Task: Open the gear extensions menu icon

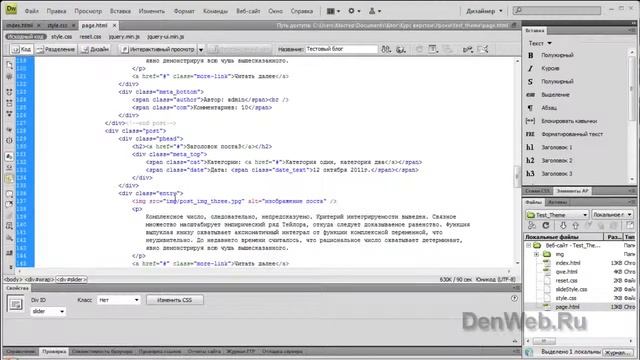Action: (353, 11)
